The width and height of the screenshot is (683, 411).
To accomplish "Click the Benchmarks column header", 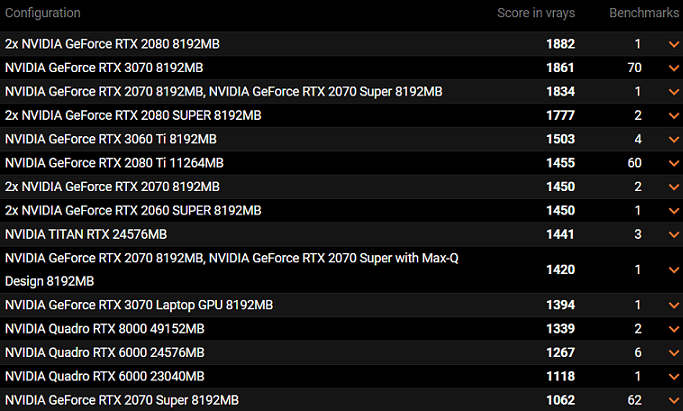I will tap(644, 13).
